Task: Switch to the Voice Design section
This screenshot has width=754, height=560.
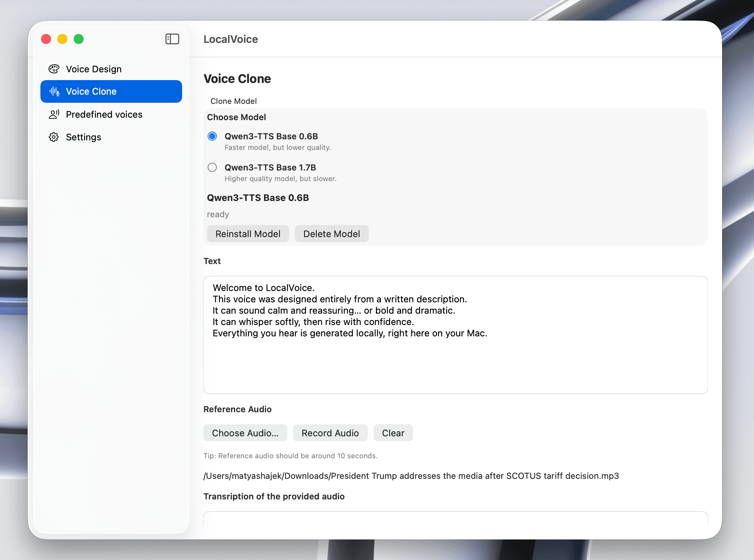Action: tap(94, 69)
